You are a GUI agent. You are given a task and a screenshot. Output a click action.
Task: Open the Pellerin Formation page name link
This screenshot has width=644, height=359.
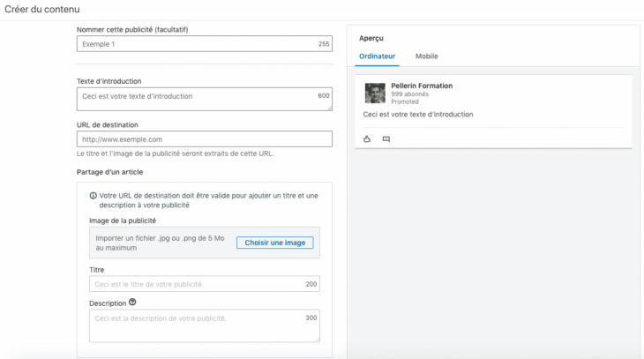pyautogui.click(x=422, y=86)
